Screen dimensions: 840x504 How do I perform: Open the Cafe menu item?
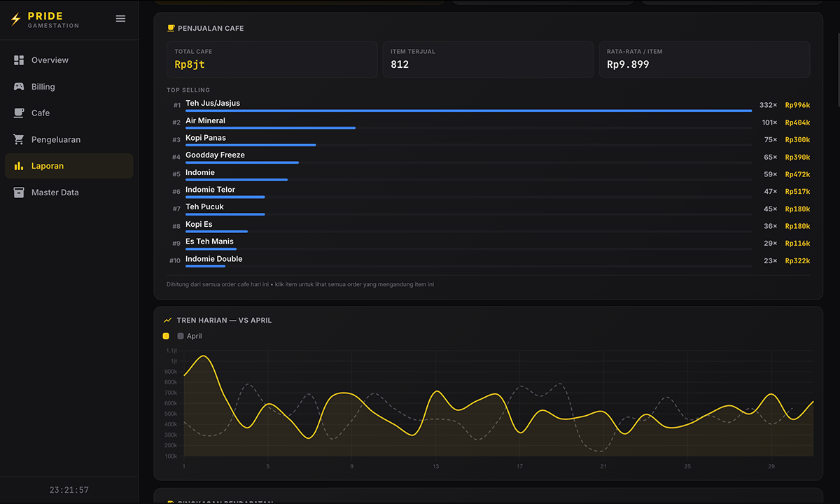(x=69, y=113)
